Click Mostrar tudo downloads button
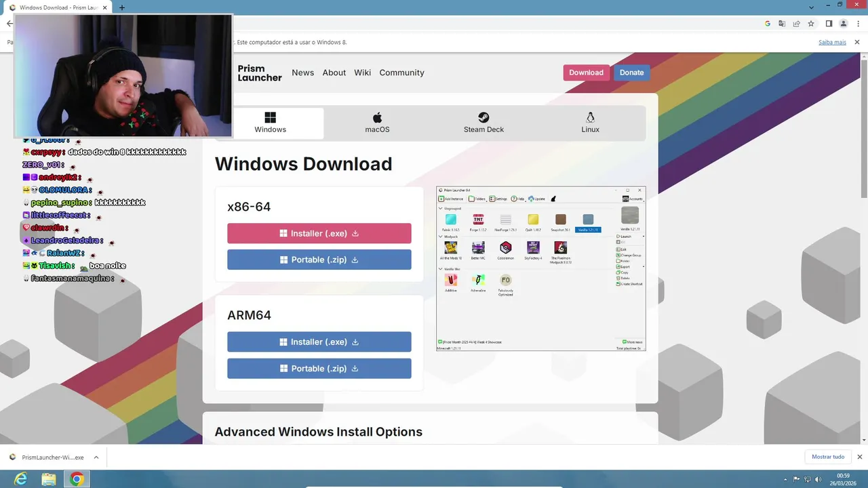Image resolution: width=868 pixels, height=488 pixels. pyautogui.click(x=828, y=457)
